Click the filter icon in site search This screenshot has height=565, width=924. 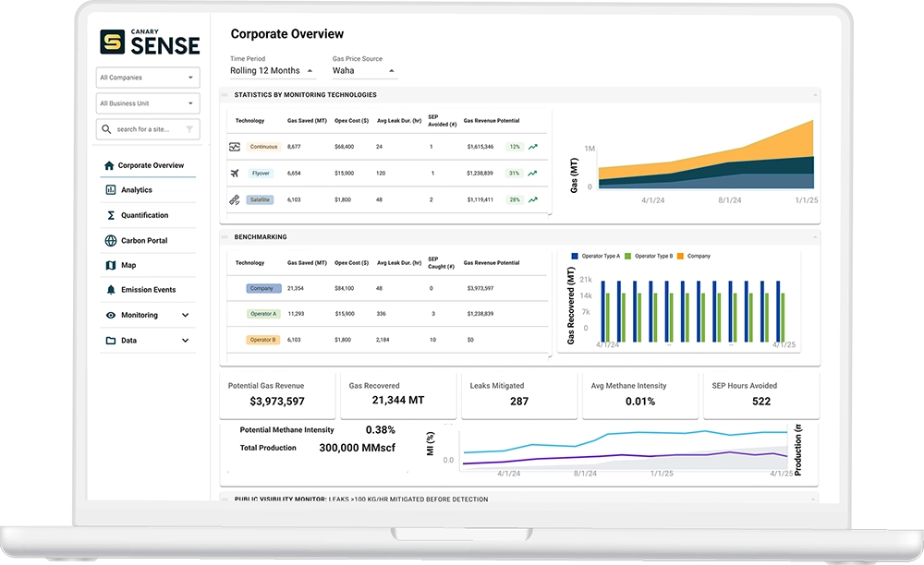(x=189, y=129)
